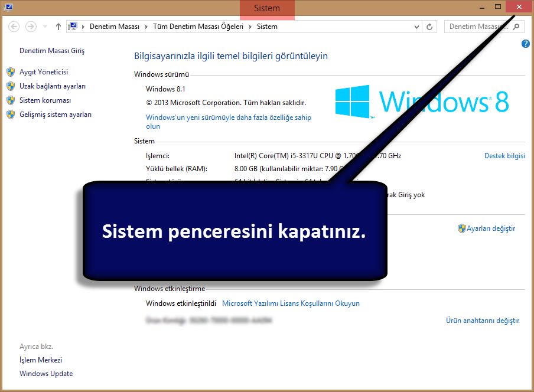This screenshot has width=534, height=392.
Task: Click the page heading Bilgisayarınızla ilgili temel bilgileri görüntüleyin
Action: (x=231, y=56)
